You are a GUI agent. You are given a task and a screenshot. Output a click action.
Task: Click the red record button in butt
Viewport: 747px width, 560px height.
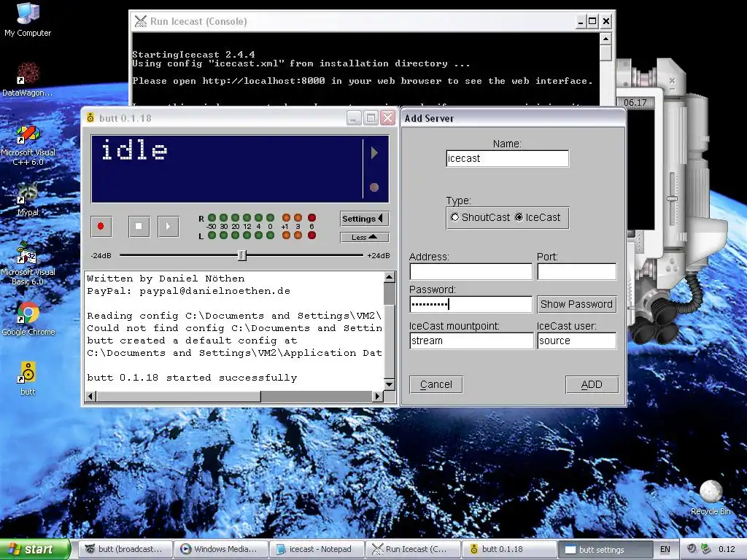pos(101,226)
